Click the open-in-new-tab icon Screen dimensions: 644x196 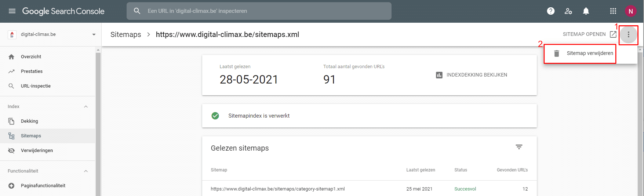[x=613, y=34]
